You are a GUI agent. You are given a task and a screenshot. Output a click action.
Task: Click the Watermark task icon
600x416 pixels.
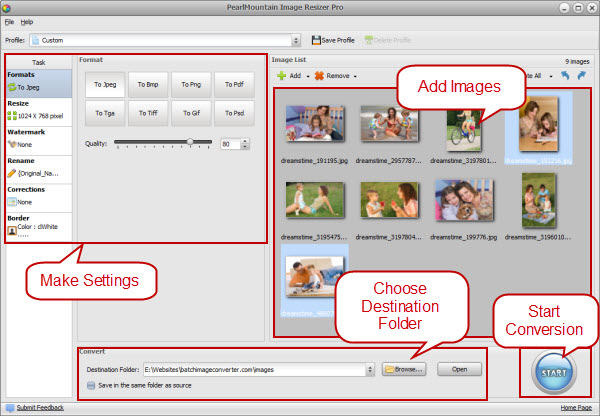(12, 144)
